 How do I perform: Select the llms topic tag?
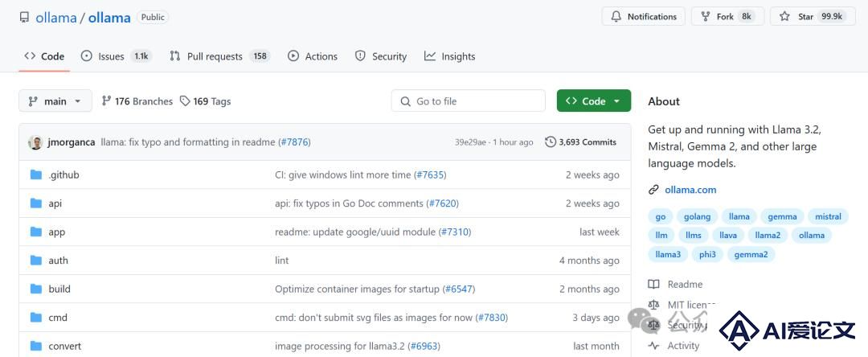[693, 236]
